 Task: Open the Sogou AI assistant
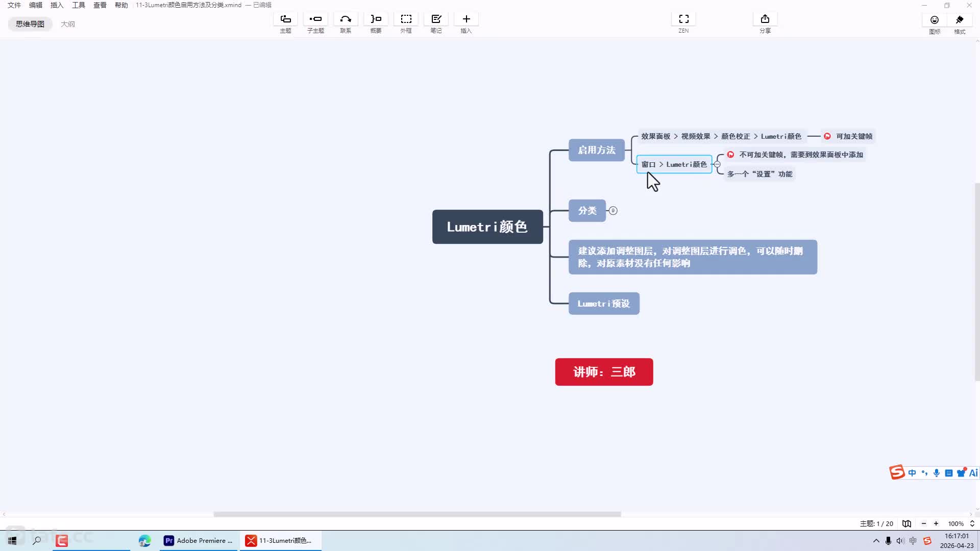[x=973, y=473]
